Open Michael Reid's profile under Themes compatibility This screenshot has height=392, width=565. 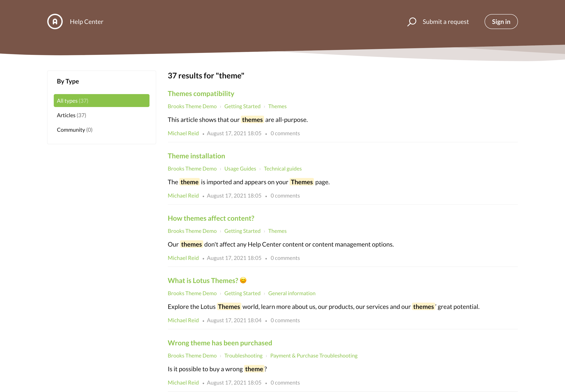183,133
